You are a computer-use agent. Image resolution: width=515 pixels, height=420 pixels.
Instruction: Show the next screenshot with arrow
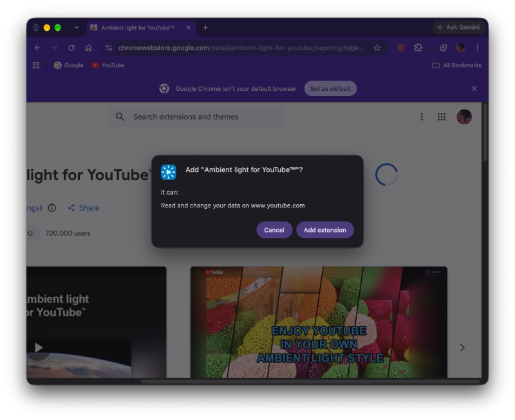coord(462,347)
